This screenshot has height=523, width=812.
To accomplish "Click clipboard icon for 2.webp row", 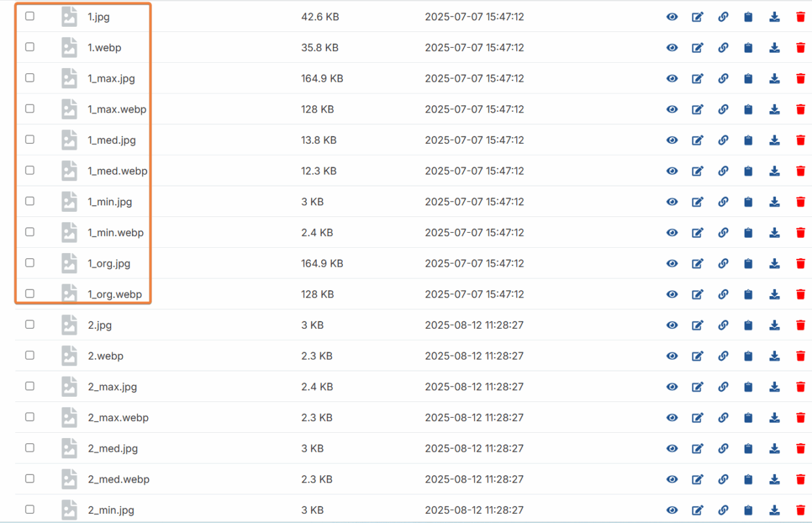I will tap(749, 356).
